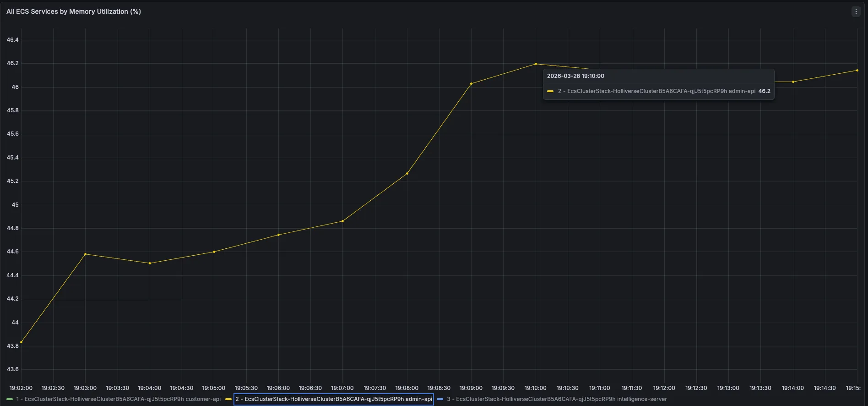Click data point at 19:14:00

pos(793,82)
